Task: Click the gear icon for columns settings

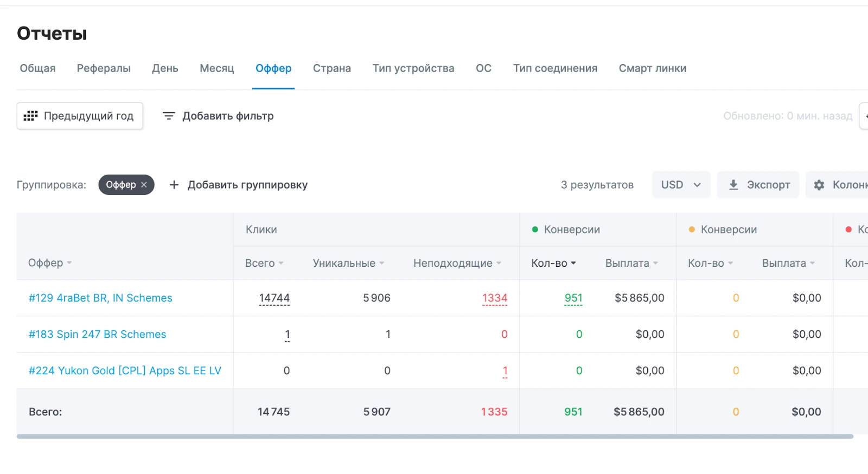Action: [819, 185]
